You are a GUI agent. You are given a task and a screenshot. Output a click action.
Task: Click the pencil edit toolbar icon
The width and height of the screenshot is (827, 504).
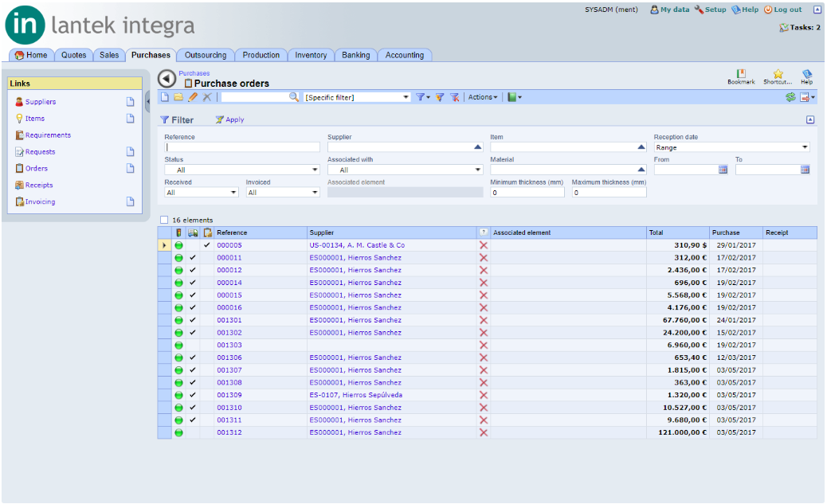point(193,97)
